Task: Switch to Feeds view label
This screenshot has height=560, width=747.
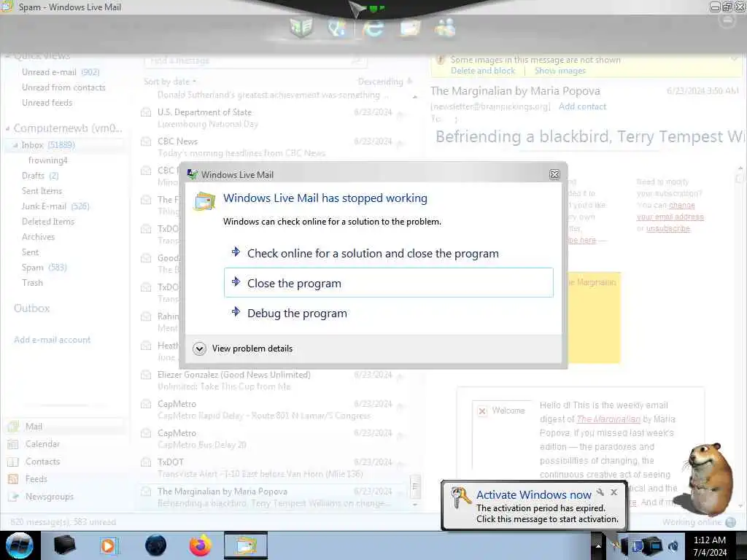Action: coord(36,479)
